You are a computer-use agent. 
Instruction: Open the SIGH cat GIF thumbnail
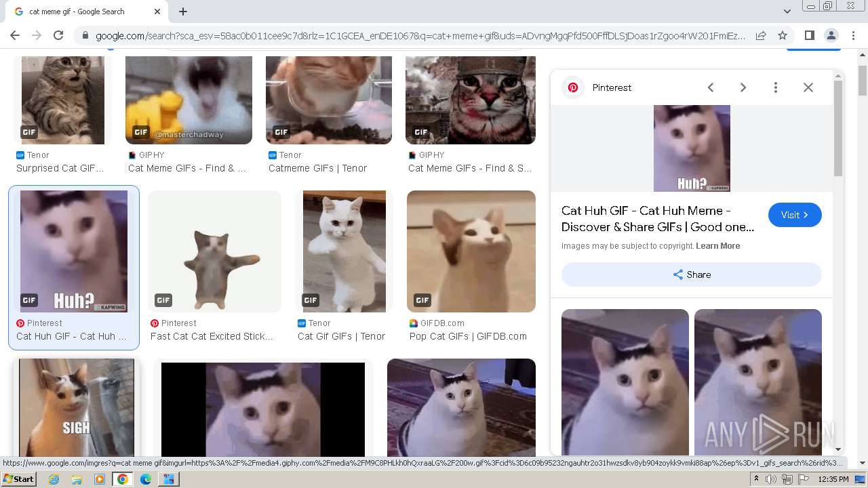pyautogui.click(x=77, y=407)
